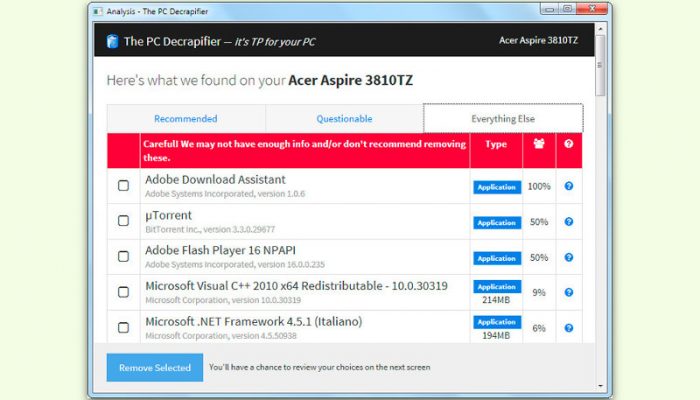The image size is (700, 400).
Task: Click the 194MB size text
Action: pos(496,335)
